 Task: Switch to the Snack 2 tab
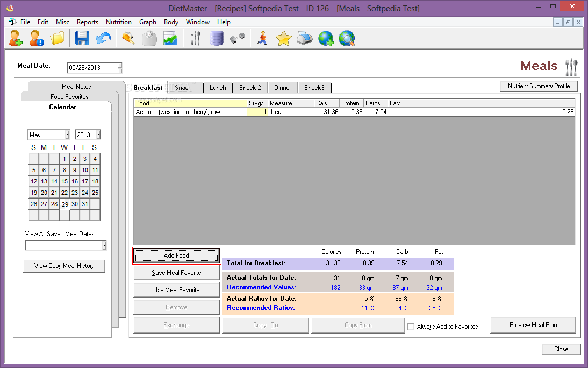click(x=250, y=88)
